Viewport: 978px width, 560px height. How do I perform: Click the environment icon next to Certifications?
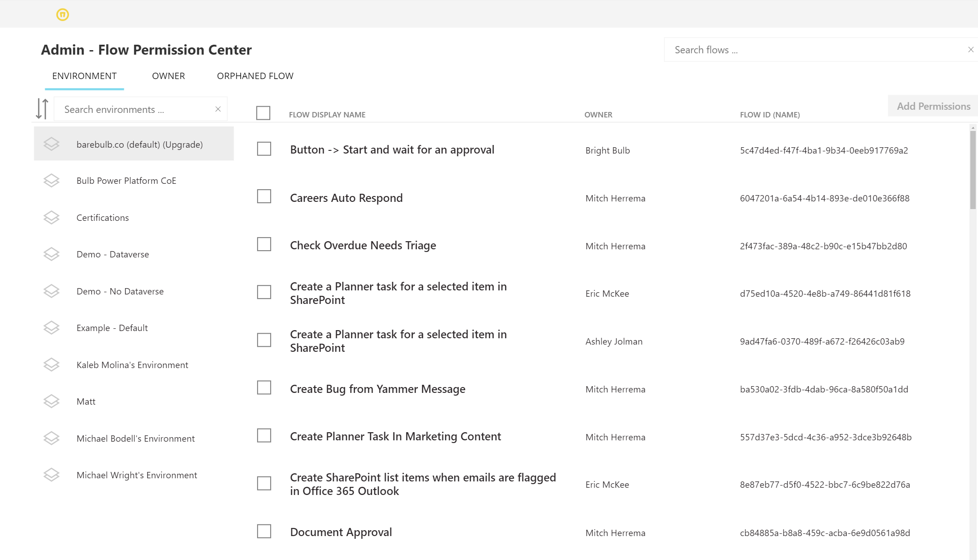point(52,217)
